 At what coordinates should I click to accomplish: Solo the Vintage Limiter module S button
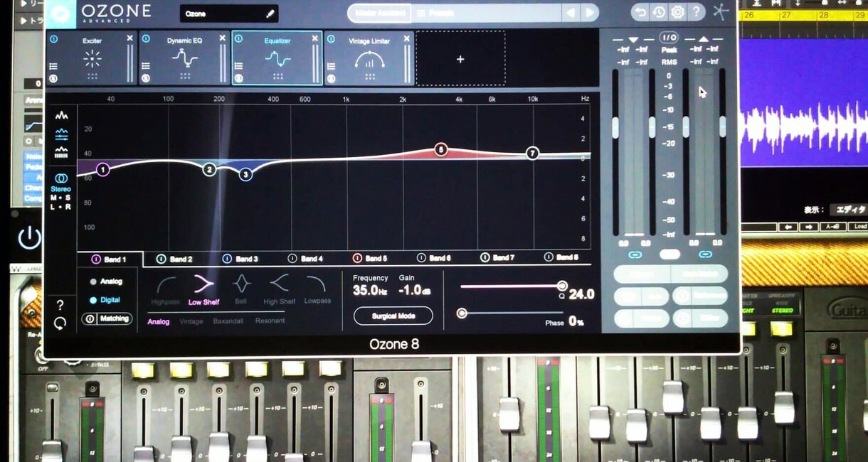332,78
